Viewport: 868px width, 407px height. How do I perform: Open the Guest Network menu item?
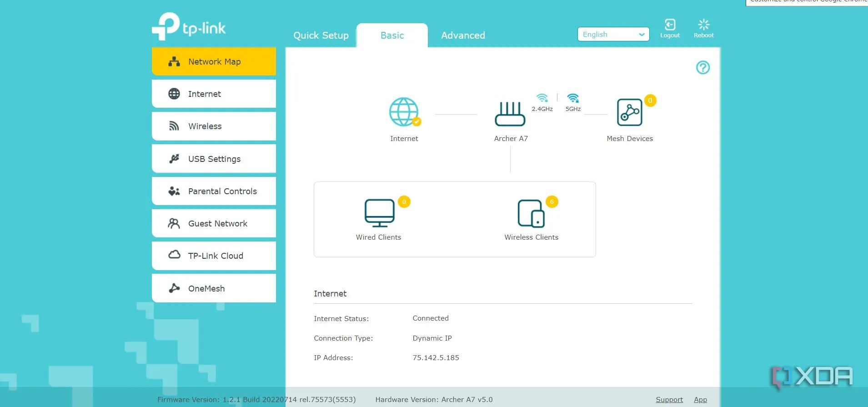(x=214, y=223)
